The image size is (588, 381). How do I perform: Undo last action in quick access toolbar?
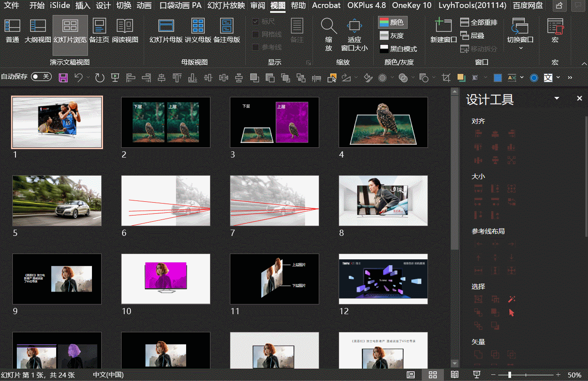click(79, 78)
